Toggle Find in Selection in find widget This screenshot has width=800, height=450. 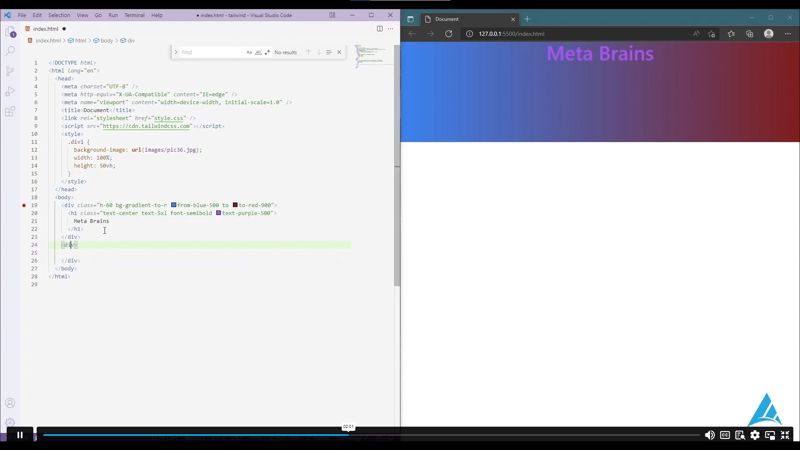(329, 52)
